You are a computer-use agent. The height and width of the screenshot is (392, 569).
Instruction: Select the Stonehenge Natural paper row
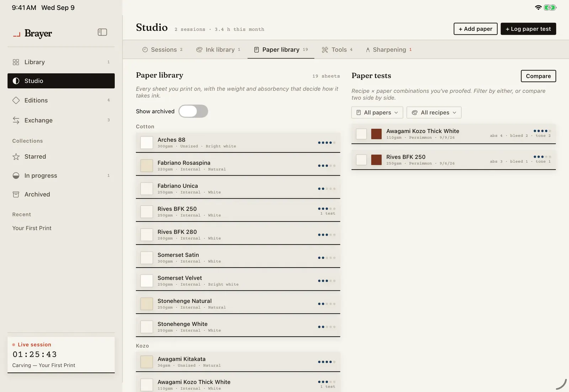[x=238, y=304]
